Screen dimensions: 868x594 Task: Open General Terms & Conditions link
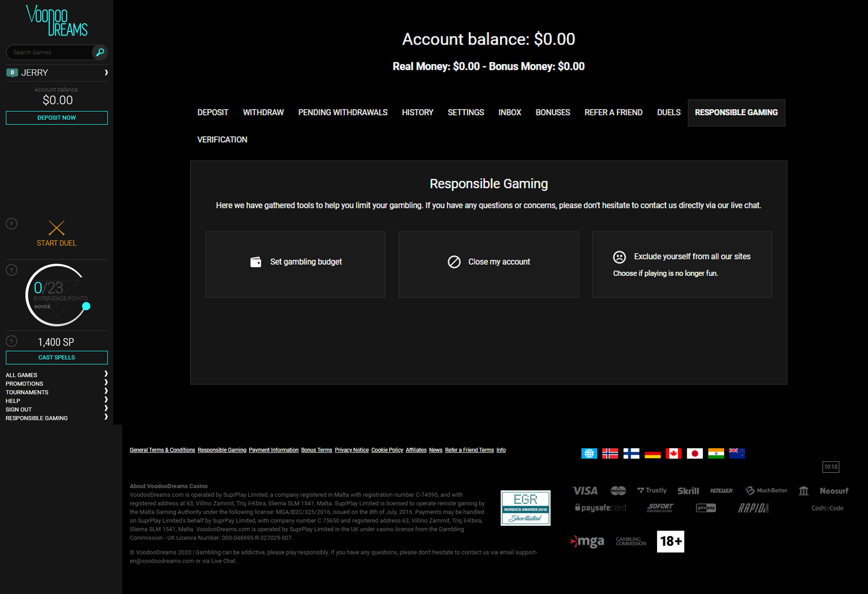tap(162, 450)
